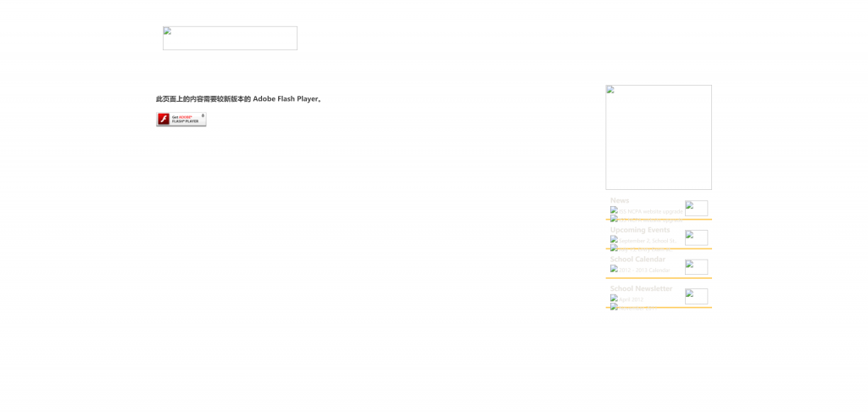The width and height of the screenshot is (868, 413).
Task: Select the Upcoming Events heading
Action: [x=639, y=230]
